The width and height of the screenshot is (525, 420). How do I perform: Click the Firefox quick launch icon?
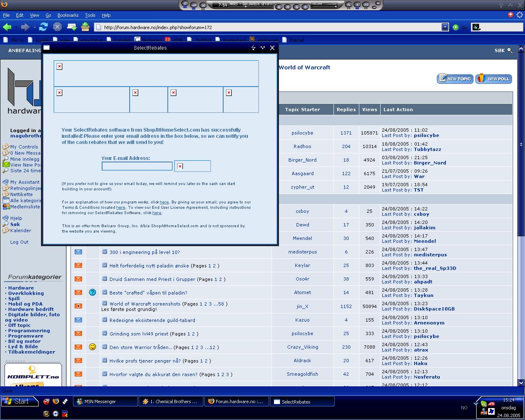(x=56, y=402)
